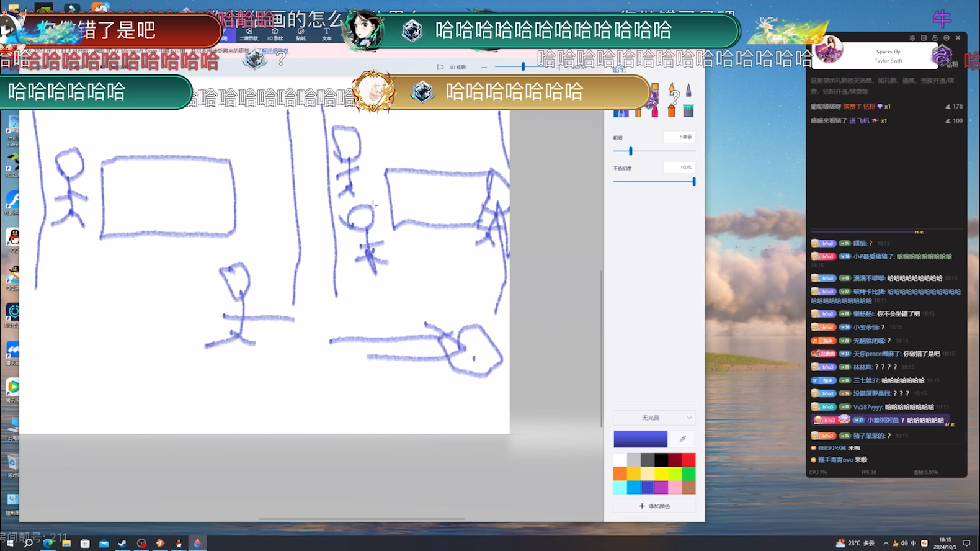Open taskbar search magnifier
980x551 pixels.
coord(28,543)
